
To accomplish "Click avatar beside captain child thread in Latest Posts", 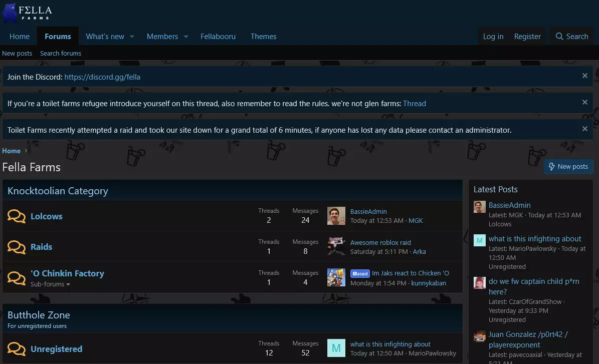I will pyautogui.click(x=479, y=283).
